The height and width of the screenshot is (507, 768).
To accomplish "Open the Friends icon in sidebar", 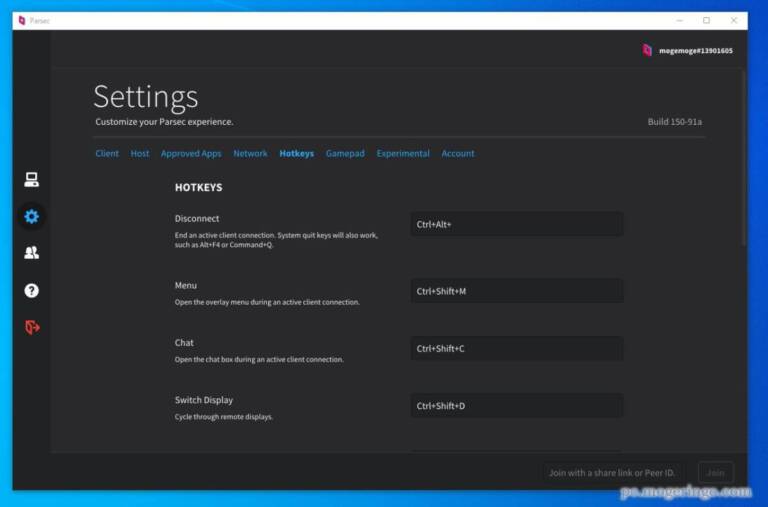I will 32,253.
